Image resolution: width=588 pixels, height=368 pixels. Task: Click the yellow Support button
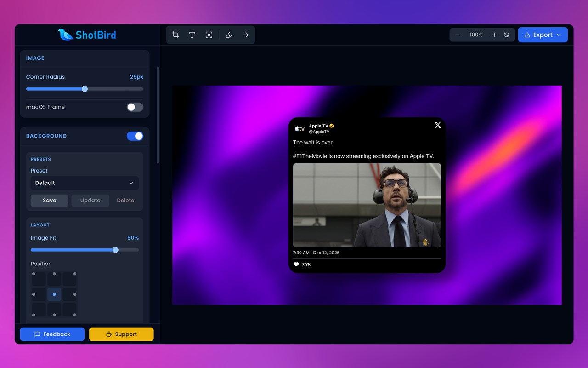click(121, 334)
